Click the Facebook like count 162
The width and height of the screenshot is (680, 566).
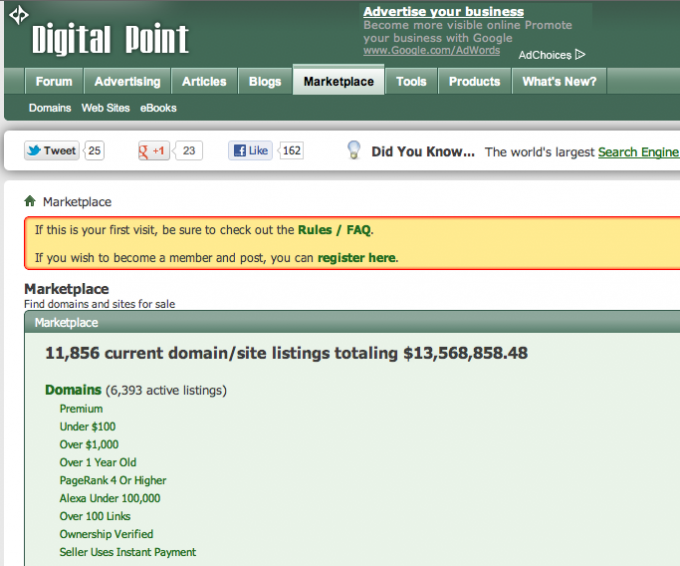coord(291,150)
